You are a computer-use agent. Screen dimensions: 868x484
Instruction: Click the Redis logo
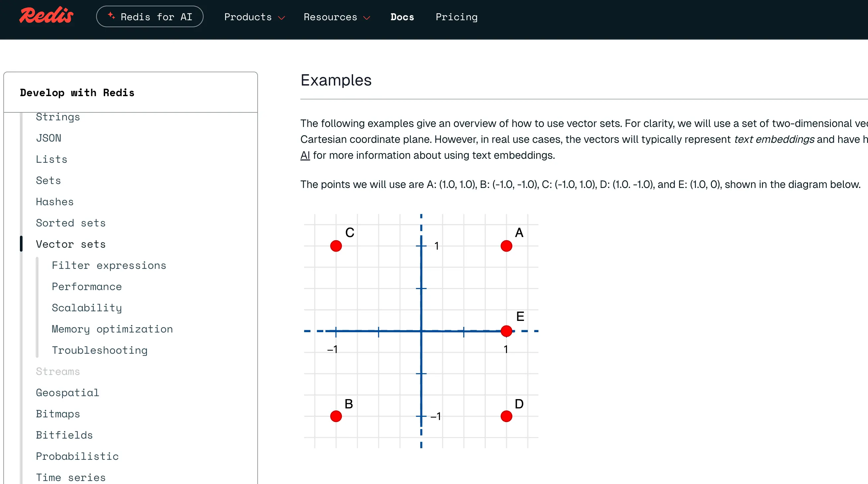46,16
